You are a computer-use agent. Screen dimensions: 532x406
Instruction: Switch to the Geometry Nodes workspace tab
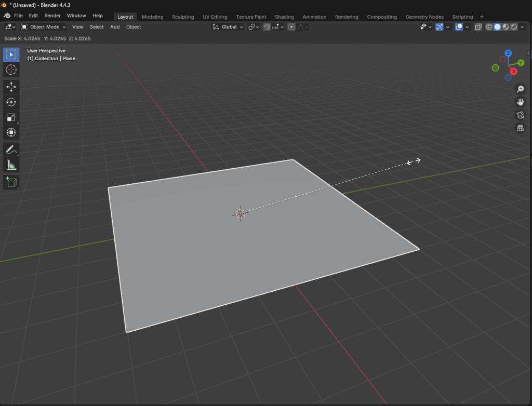click(424, 17)
